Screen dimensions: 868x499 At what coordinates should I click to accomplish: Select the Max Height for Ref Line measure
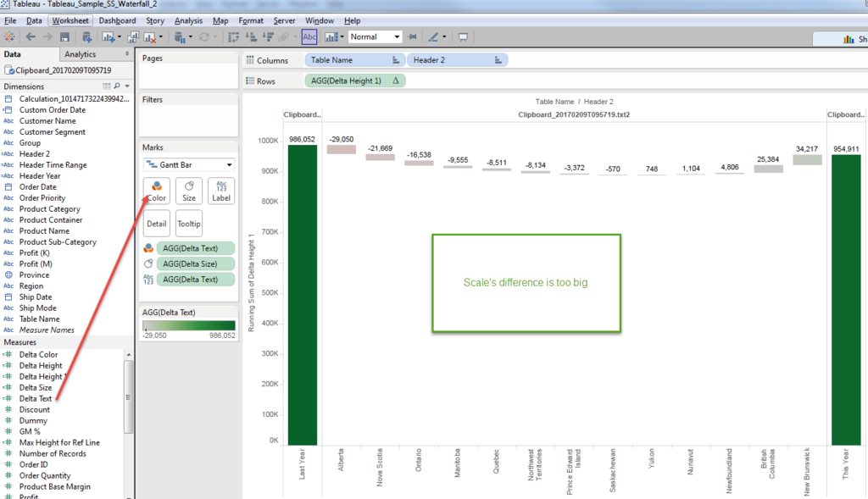coord(59,442)
